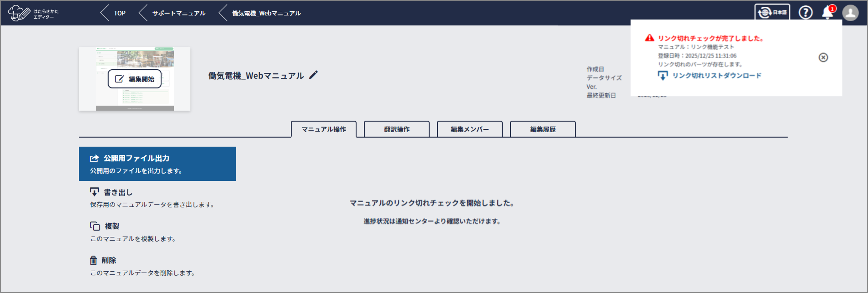Switch to the 編集メンバー tab
The width and height of the screenshot is (868, 293).
click(x=469, y=129)
